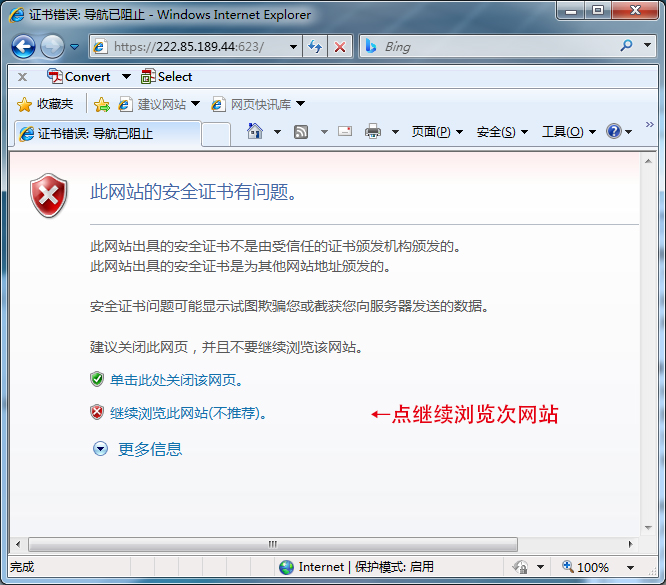Click the green shield icon
Screen dimensions: 666x585
coord(97,379)
